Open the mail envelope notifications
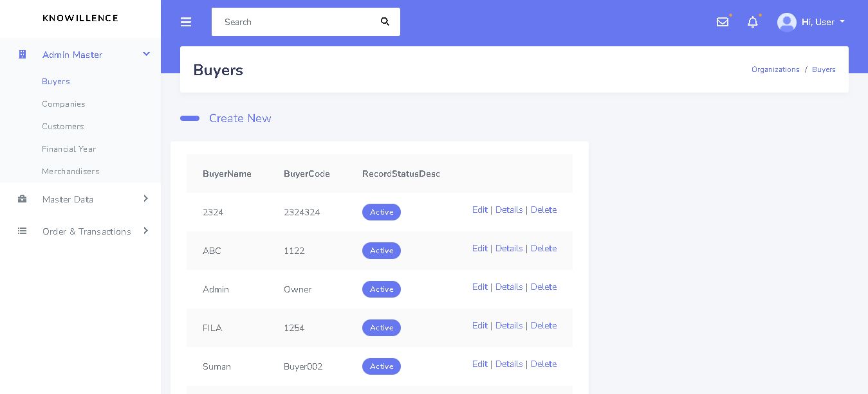This screenshot has height=394, width=868. 723,22
